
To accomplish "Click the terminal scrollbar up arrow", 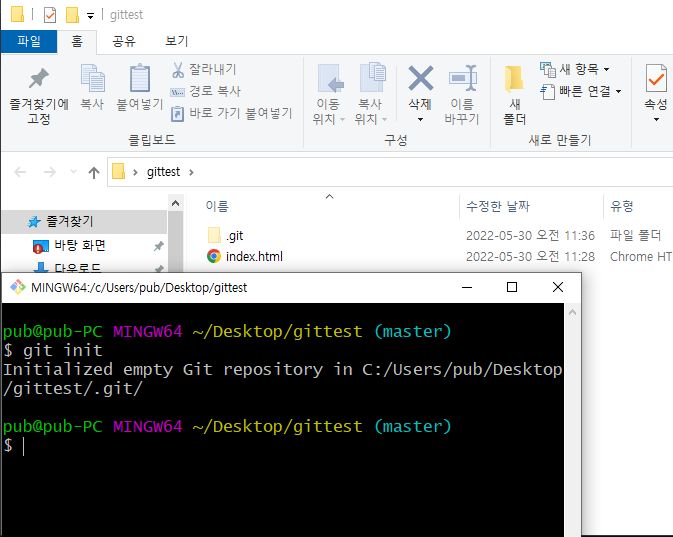I will coord(572,312).
